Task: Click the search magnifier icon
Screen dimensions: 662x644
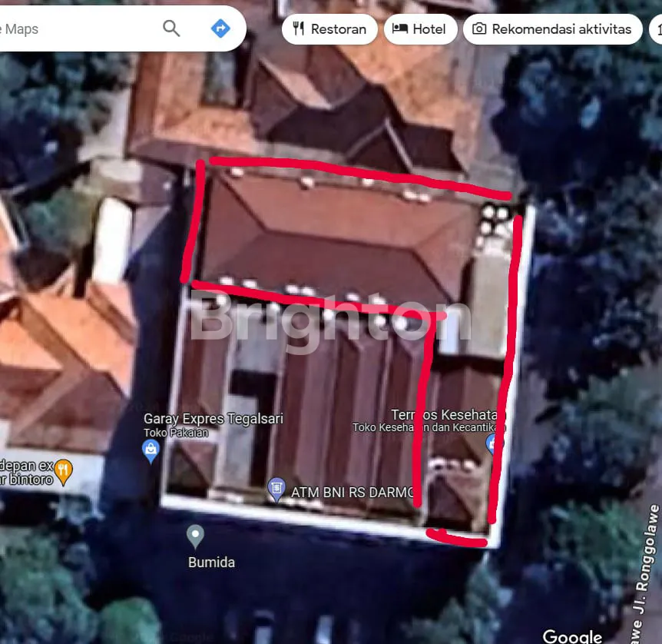Action: point(171,29)
